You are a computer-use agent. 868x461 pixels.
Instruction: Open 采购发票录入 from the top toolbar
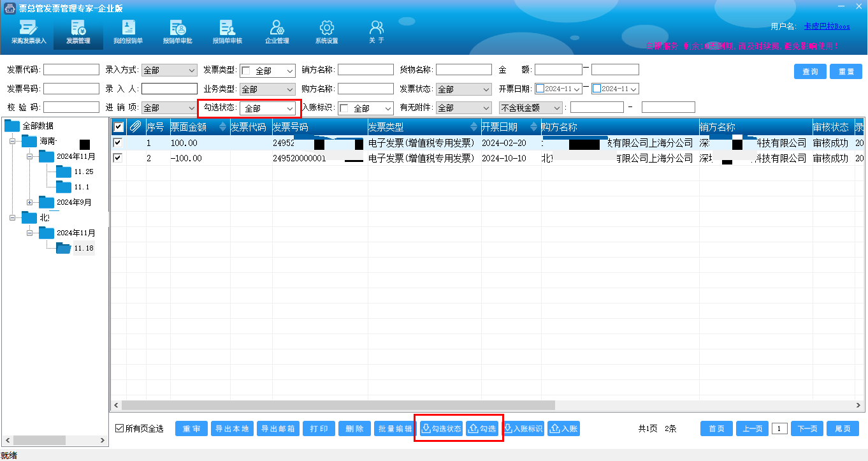[x=29, y=32]
